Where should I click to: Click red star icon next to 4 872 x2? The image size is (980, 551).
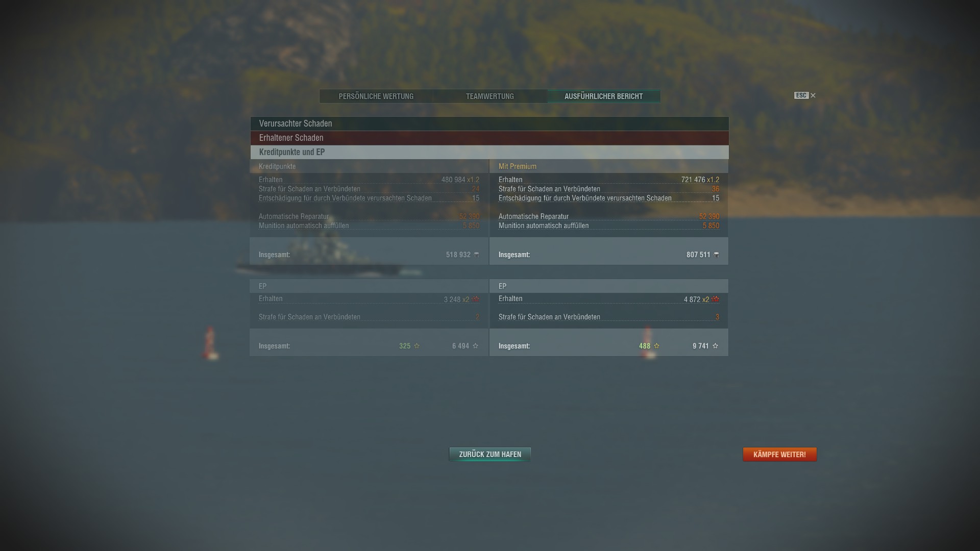click(716, 299)
